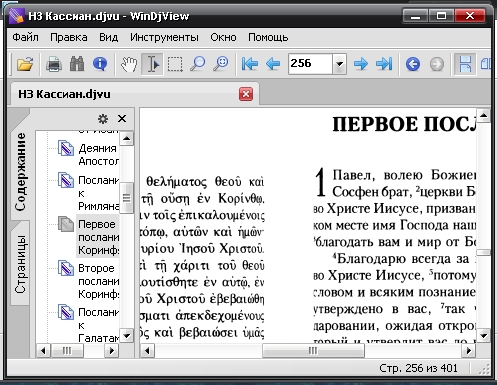
Task: Open the Файл menu
Action: [25, 37]
